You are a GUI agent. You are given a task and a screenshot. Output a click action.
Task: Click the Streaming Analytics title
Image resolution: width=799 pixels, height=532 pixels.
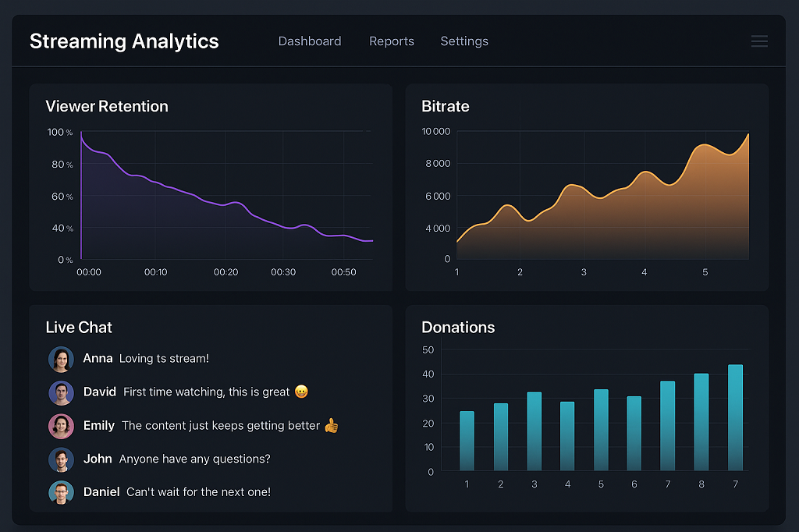pyautogui.click(x=124, y=41)
